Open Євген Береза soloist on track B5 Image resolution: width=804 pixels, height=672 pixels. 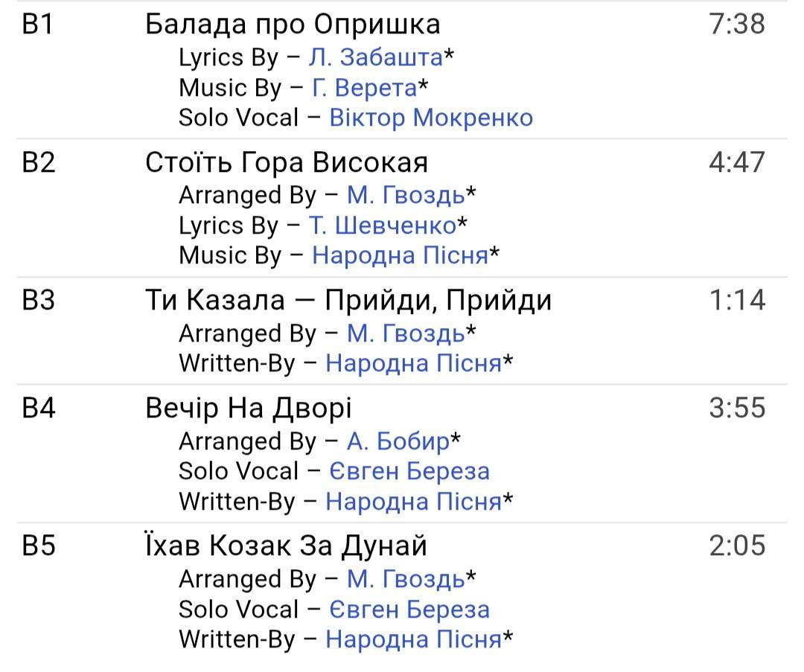click(409, 609)
